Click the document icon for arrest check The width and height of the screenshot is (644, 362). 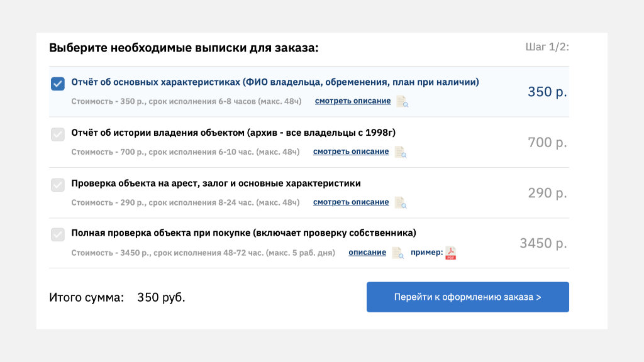pos(400,202)
